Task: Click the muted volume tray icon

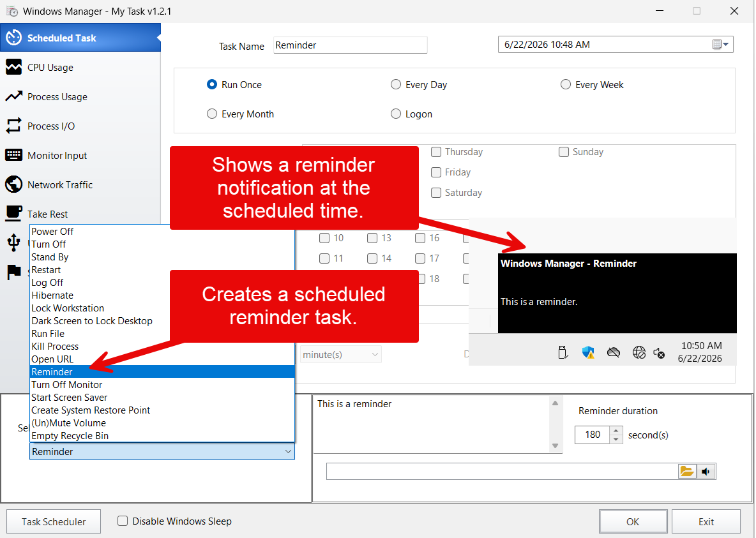Action: click(659, 353)
